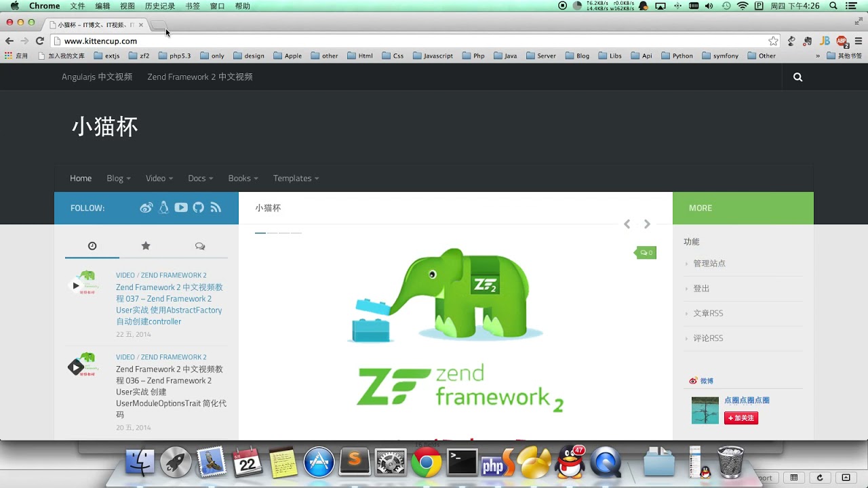Show hidden bookmarks with the overflow chevron
Screen dimensions: 868x488
coord(818,56)
